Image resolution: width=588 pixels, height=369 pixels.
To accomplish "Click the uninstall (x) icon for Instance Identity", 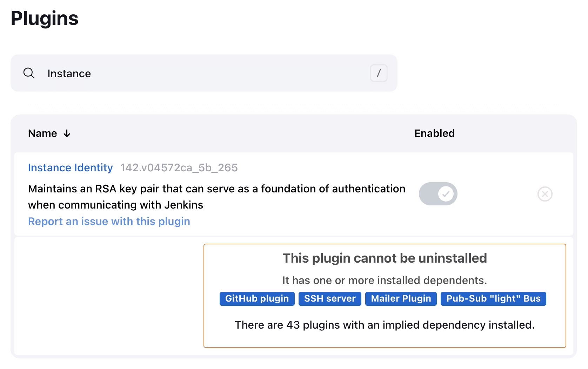I will (x=545, y=193).
